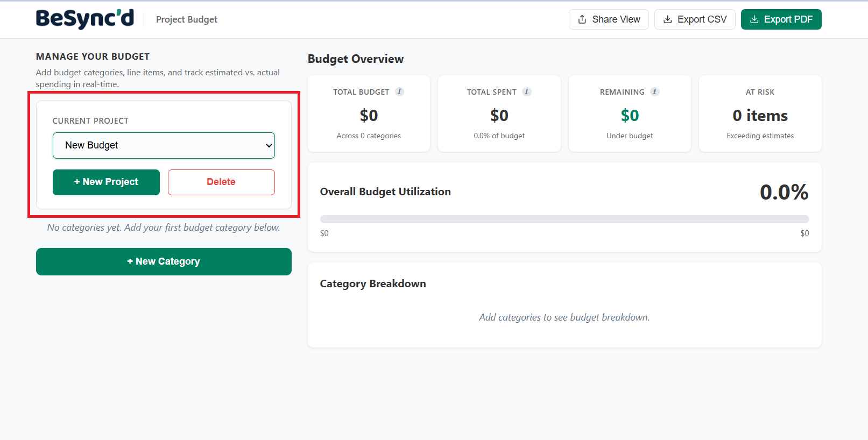The width and height of the screenshot is (868, 440).
Task: Click the info icon beside Total Budget
Action: coord(399,91)
